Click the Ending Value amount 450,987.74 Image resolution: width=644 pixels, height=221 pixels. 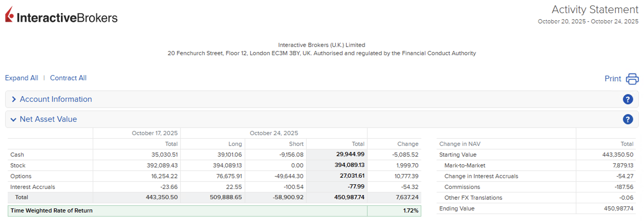click(618, 208)
